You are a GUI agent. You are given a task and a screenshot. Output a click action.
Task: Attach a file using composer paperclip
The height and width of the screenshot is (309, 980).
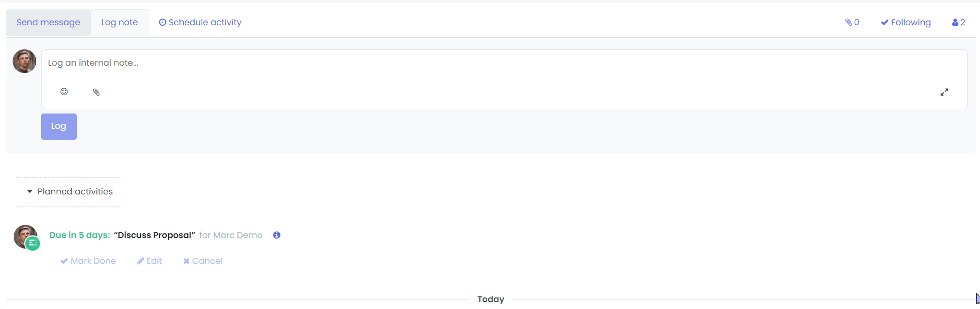point(96,92)
